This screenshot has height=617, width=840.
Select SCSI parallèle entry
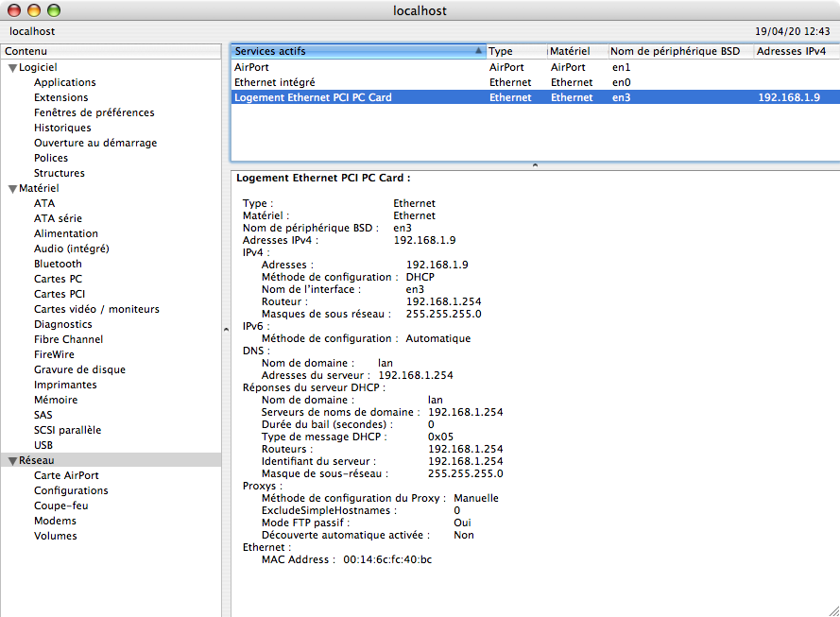coord(67,430)
